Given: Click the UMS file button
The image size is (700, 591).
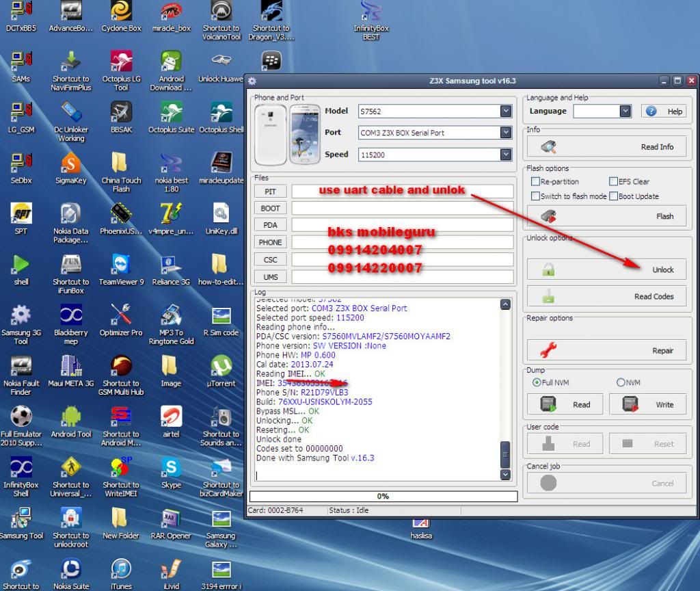Looking at the screenshot, I should coord(270,277).
